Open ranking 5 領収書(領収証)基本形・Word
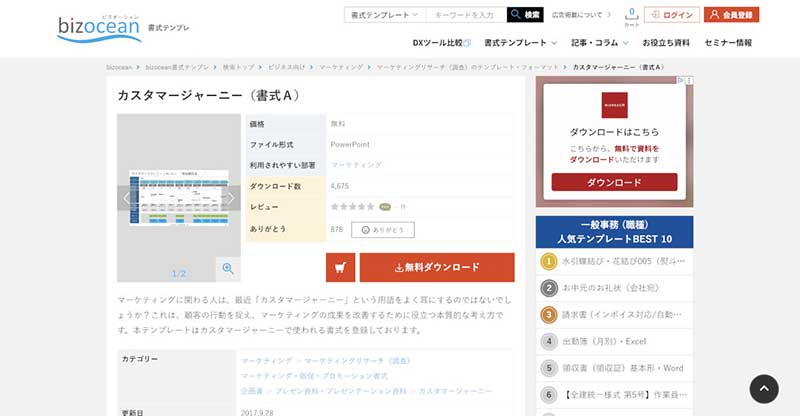The width and height of the screenshot is (800, 416). pyautogui.click(x=614, y=368)
